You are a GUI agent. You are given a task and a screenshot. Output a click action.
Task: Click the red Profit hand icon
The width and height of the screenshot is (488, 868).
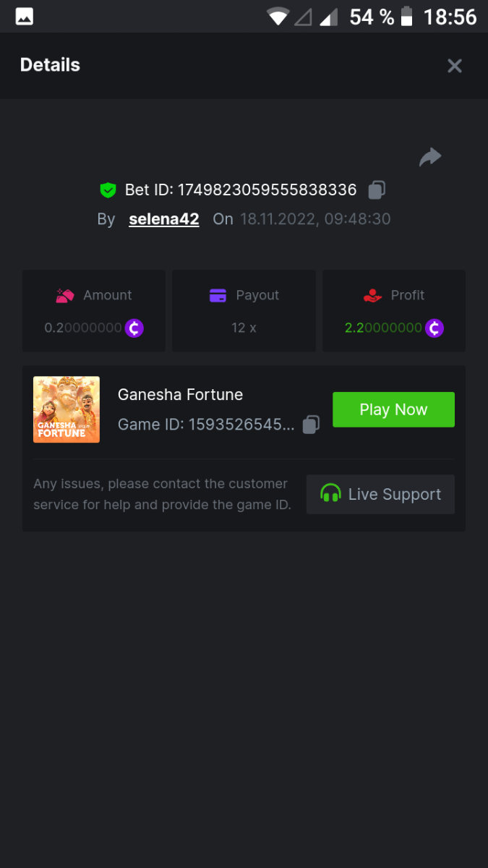pyautogui.click(x=372, y=295)
